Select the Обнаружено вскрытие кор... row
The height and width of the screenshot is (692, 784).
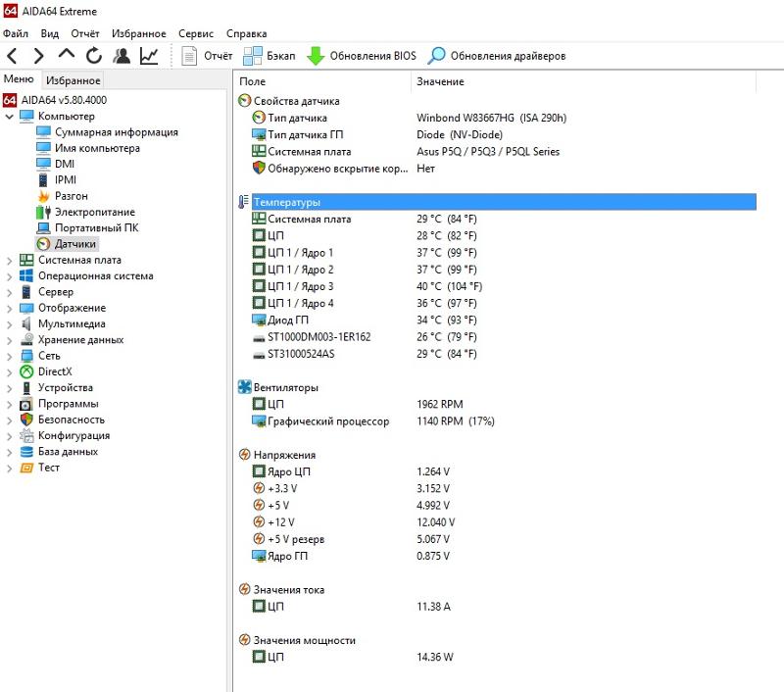click(504, 169)
